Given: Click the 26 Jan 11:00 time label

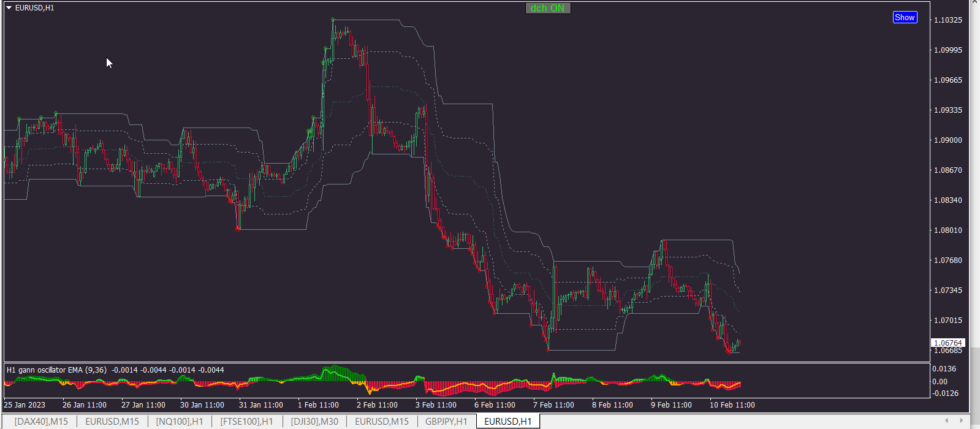Looking at the screenshot, I should (85, 405).
